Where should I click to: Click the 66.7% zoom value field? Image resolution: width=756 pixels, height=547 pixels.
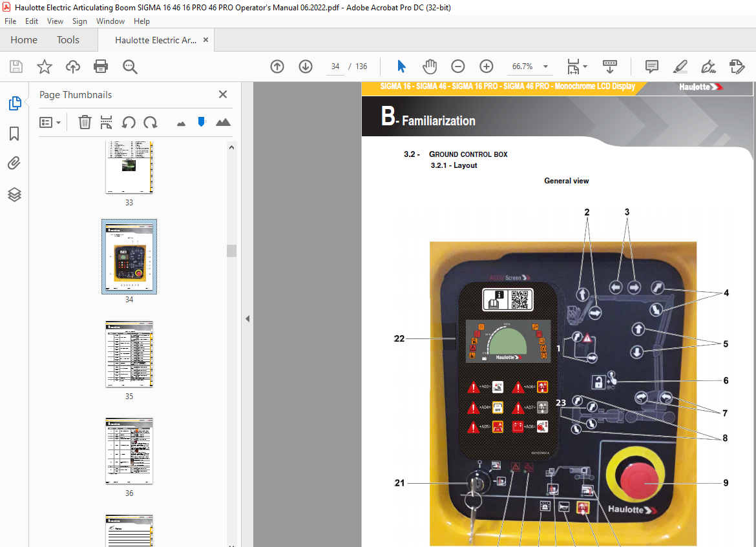523,67
